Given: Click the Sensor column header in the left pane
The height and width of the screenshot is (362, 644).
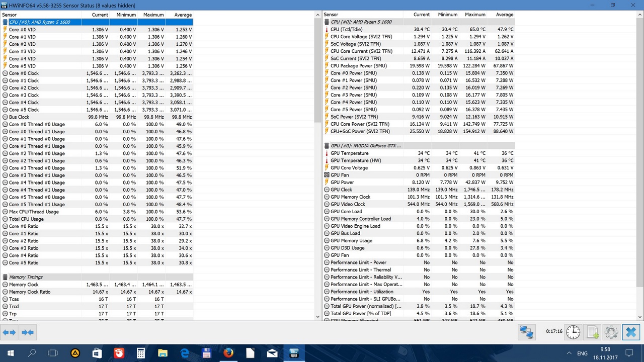Looking at the screenshot, I should [x=41, y=15].
